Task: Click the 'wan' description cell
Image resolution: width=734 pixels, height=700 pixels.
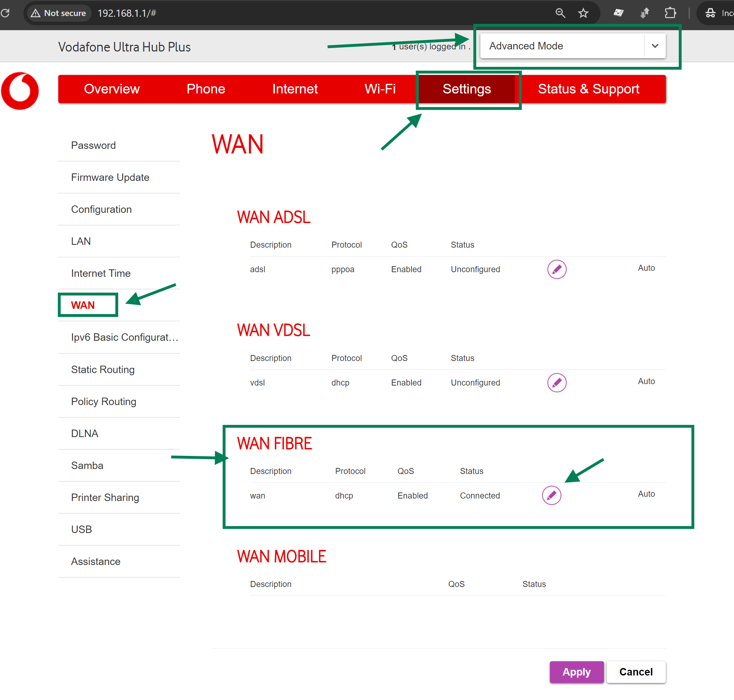Action: [258, 496]
